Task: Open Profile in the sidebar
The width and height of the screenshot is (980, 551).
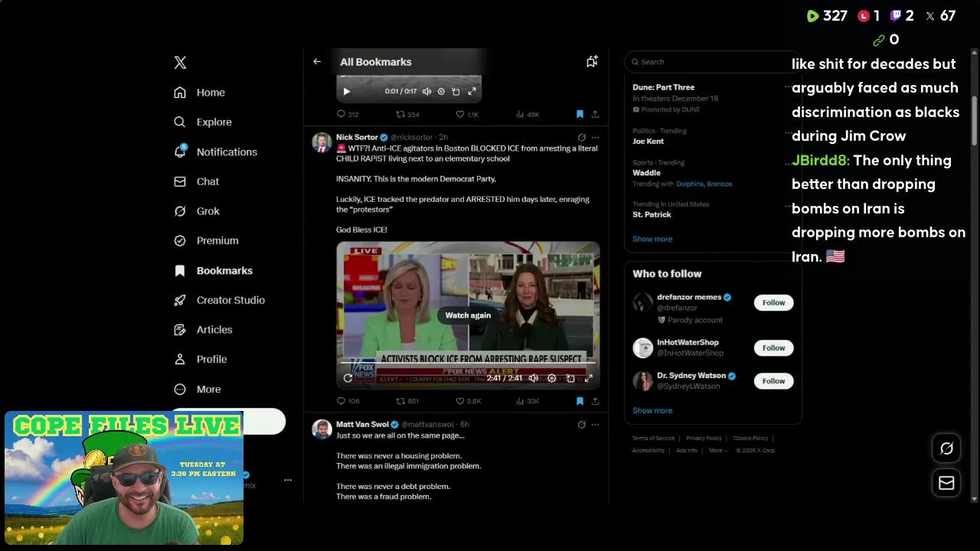Action: coord(200,359)
